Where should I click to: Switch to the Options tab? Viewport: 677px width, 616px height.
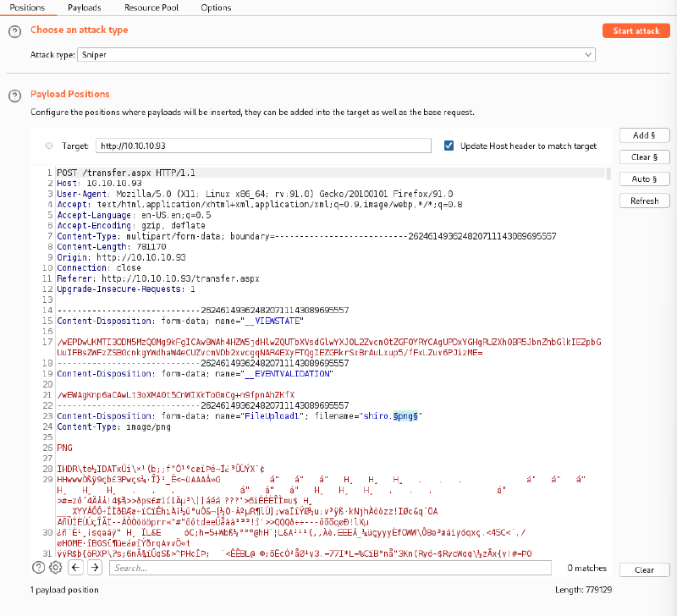pos(216,8)
